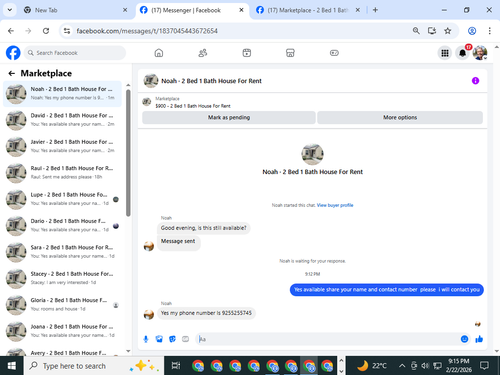Open View buyer profile link
This screenshot has width=500, height=375.
tap(335, 205)
